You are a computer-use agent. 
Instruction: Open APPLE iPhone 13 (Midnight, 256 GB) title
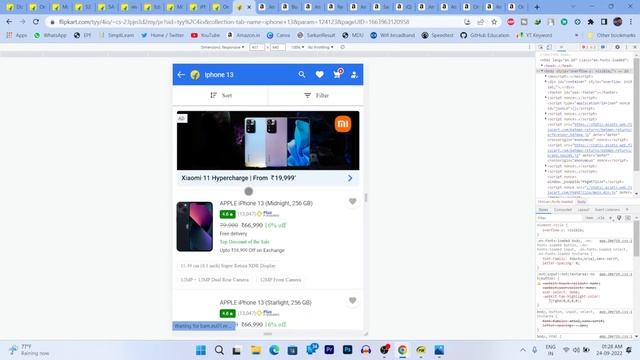pyautogui.click(x=266, y=203)
